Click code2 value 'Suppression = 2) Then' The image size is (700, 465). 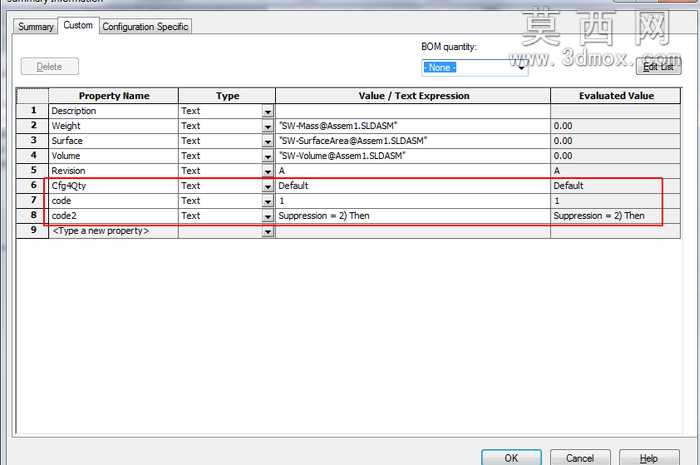click(413, 216)
